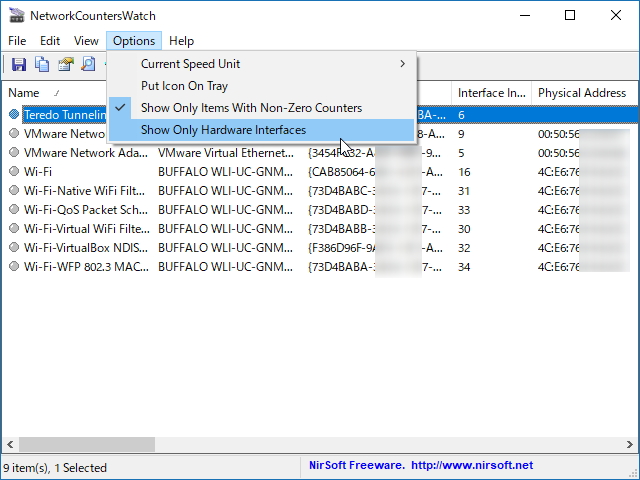Click the horizontal scrollbar right arrow

(x=630, y=444)
